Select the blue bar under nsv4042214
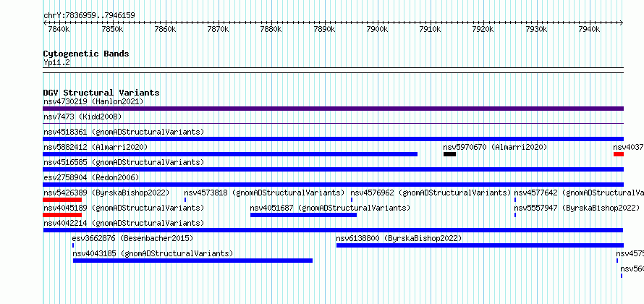The image size is (644, 304). click(x=333, y=230)
